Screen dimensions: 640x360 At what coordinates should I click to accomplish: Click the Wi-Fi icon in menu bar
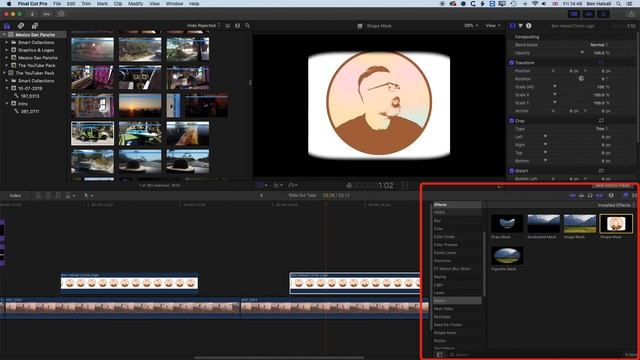[x=535, y=4]
